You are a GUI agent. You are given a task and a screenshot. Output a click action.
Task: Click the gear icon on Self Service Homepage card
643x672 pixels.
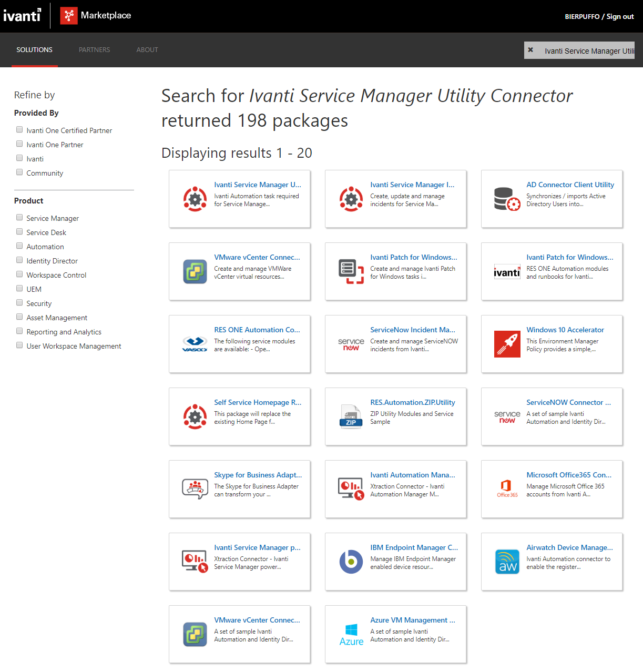point(195,416)
